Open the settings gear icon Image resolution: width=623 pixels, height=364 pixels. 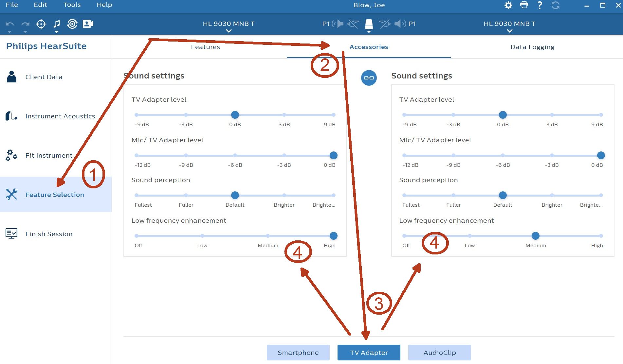click(x=508, y=5)
